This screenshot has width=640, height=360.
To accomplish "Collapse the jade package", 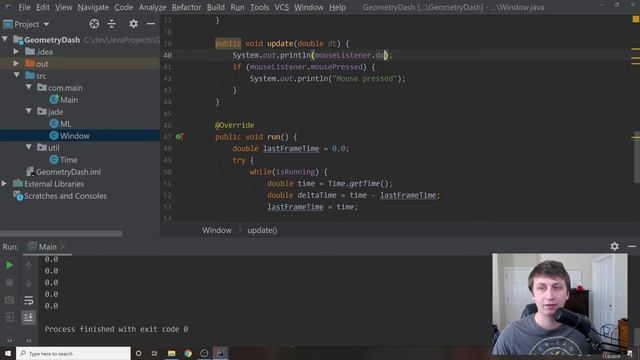I will [x=29, y=111].
